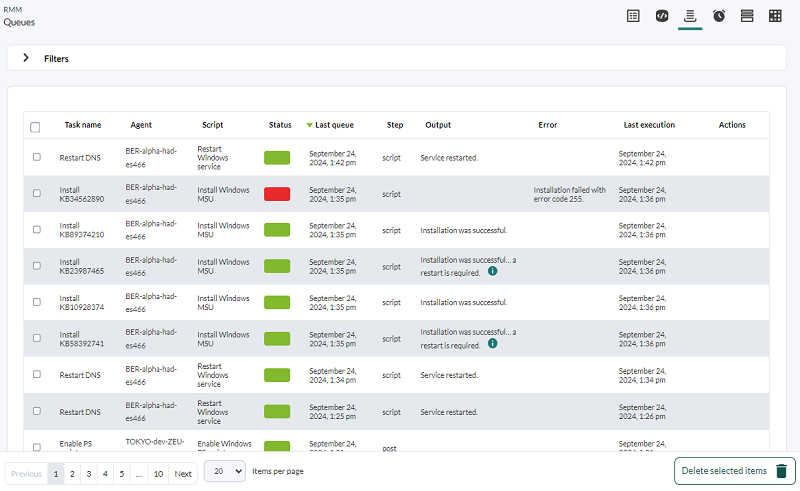Select checkbox for Install KB10928374 row
This screenshot has height=491, width=800.
click(37, 302)
